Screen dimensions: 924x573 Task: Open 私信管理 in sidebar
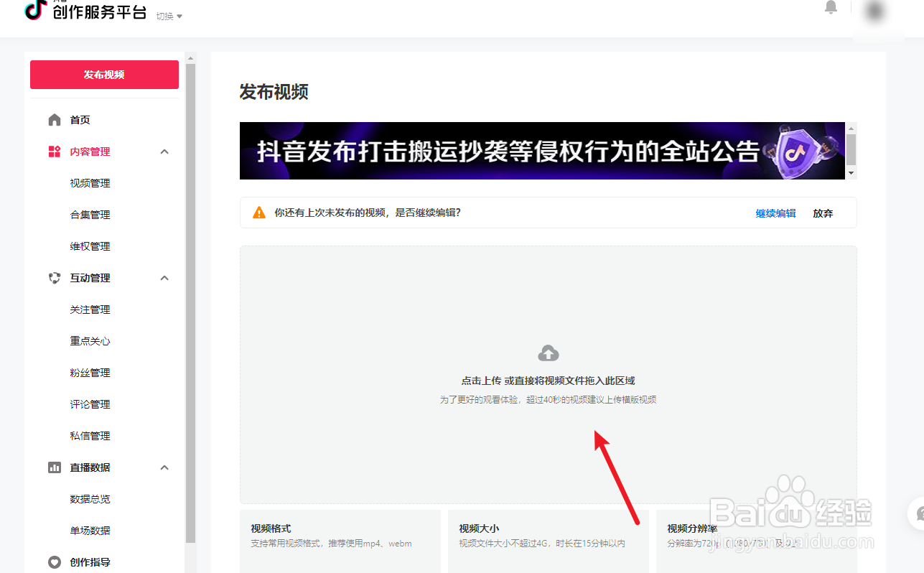90,436
